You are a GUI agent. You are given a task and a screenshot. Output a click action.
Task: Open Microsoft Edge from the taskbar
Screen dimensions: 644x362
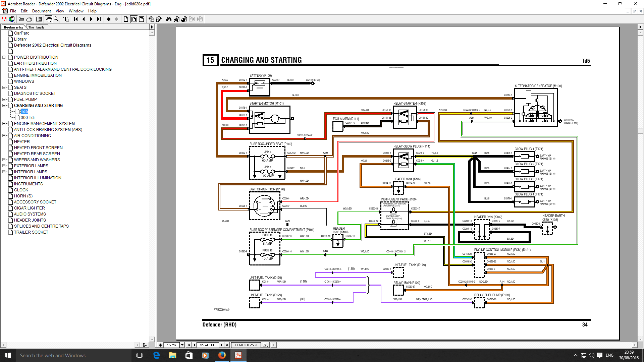coord(156,355)
